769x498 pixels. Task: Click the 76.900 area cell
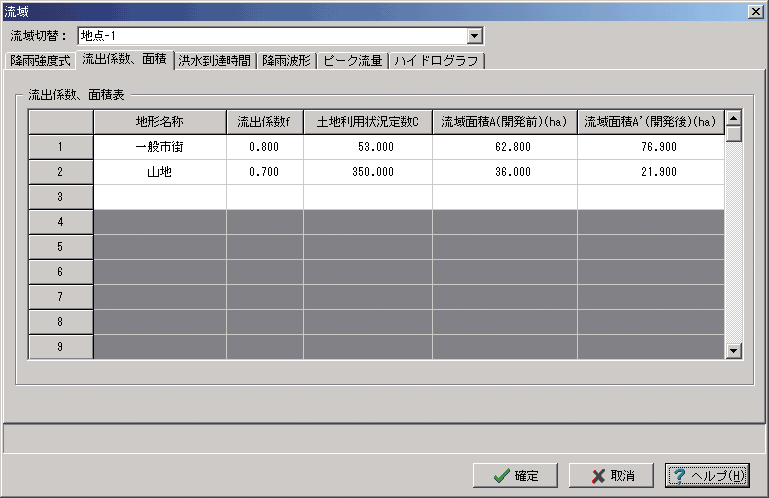(651, 147)
